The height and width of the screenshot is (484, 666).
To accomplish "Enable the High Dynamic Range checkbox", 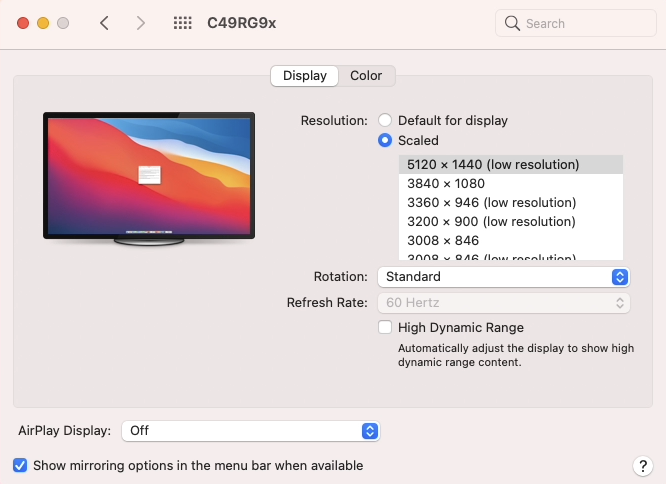I will (385, 327).
